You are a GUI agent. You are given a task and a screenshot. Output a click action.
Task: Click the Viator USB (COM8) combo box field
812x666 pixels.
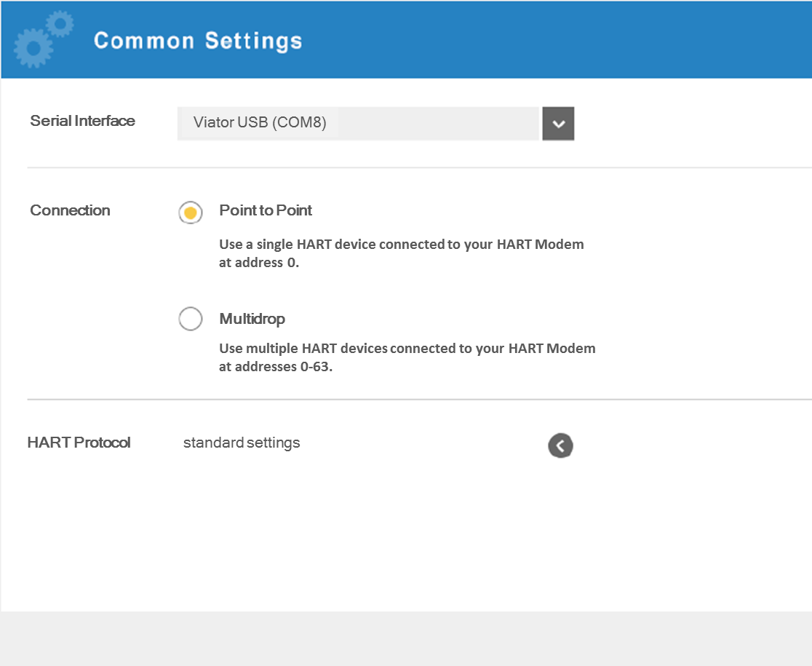click(x=358, y=123)
